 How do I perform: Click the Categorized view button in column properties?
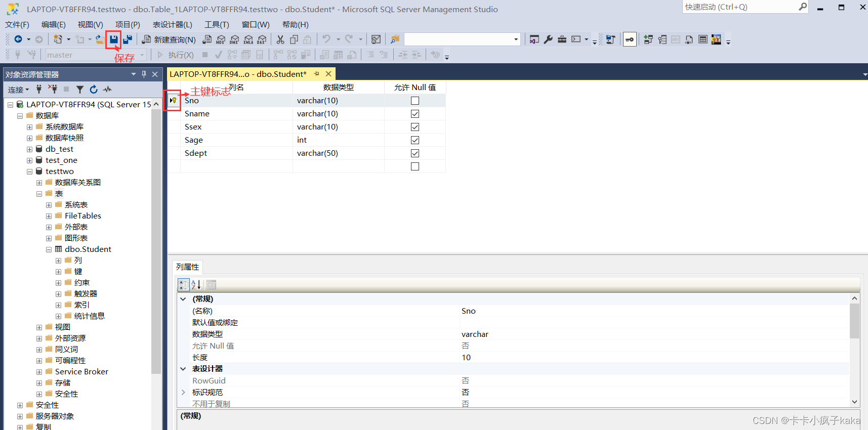pos(184,285)
